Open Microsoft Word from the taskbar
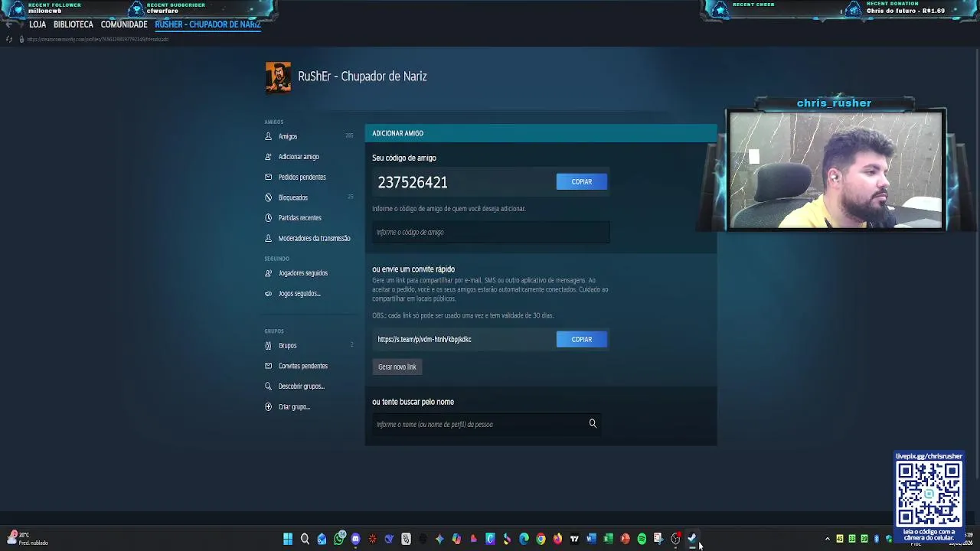This screenshot has height=551, width=980. 591,540
